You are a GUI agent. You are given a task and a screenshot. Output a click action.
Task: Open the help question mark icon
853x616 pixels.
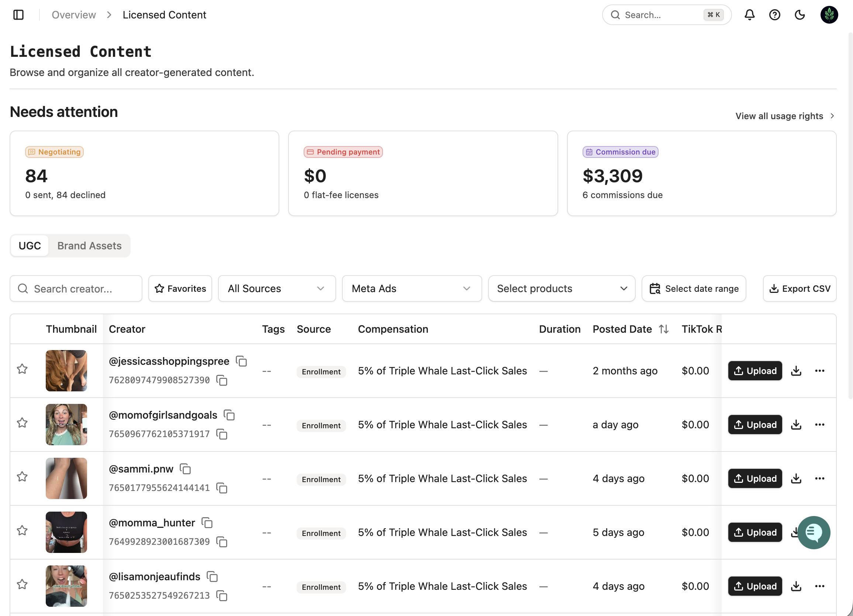pyautogui.click(x=774, y=15)
